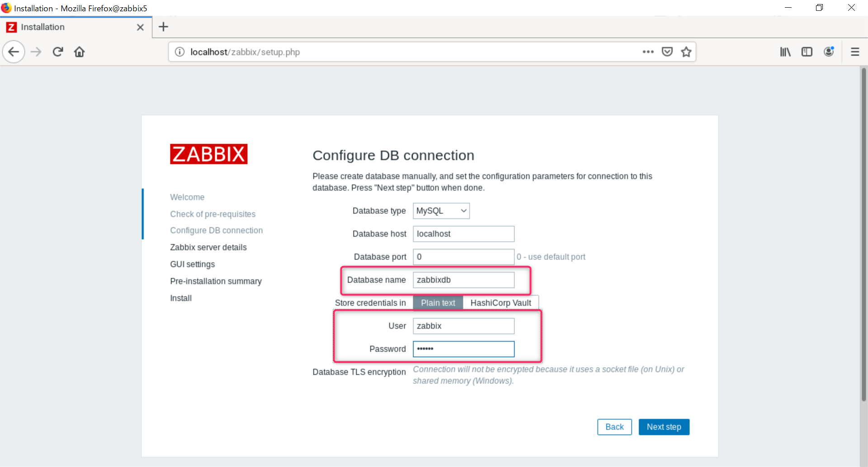
Task: Click Firefox logo in the title bar
Action: coord(6,8)
